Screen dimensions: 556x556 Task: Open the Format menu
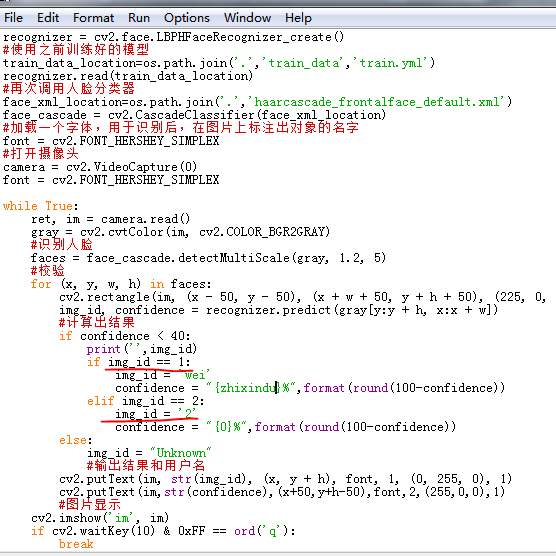pyautogui.click(x=94, y=18)
